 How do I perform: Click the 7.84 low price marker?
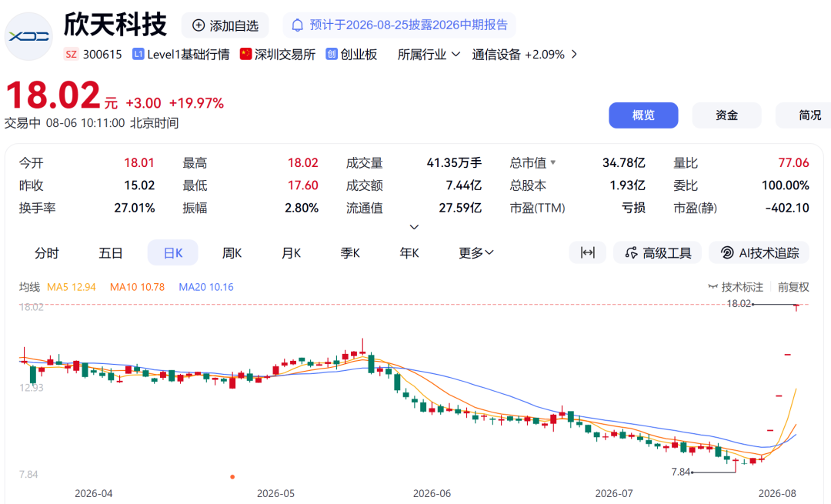(x=681, y=472)
